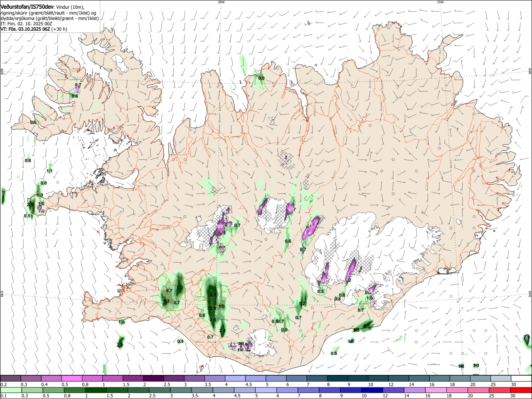Click the 0.4 label under the snow legend

(44, 384)
